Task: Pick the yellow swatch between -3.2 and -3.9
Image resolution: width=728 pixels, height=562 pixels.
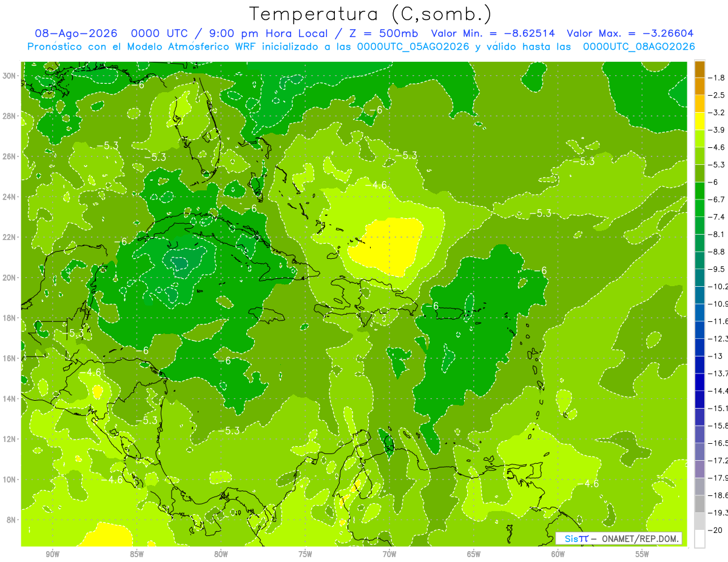Action: [699, 121]
